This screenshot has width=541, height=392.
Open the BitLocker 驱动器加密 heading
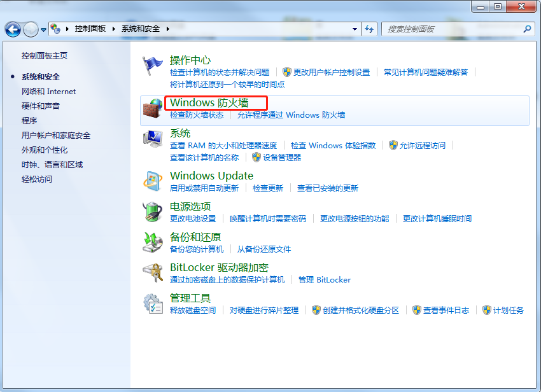coord(219,267)
